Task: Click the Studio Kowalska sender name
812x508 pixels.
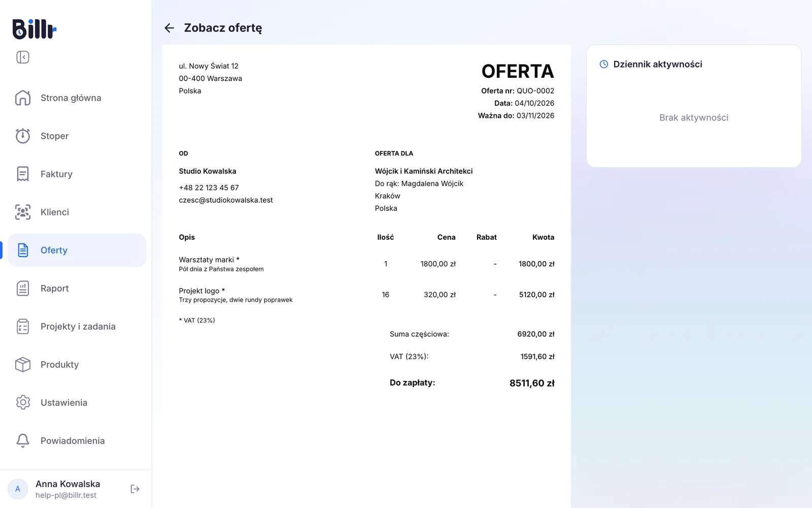Action: tap(208, 171)
